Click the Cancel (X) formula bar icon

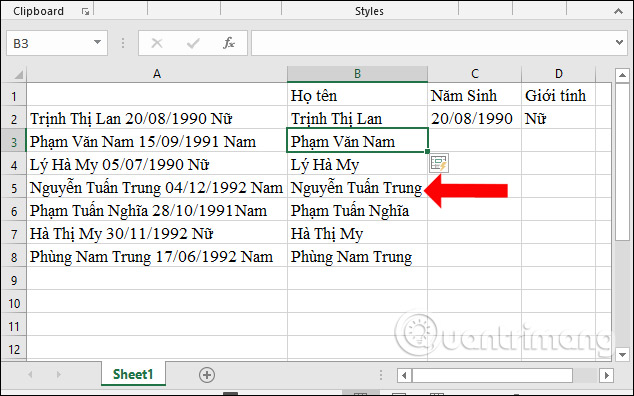(x=156, y=43)
